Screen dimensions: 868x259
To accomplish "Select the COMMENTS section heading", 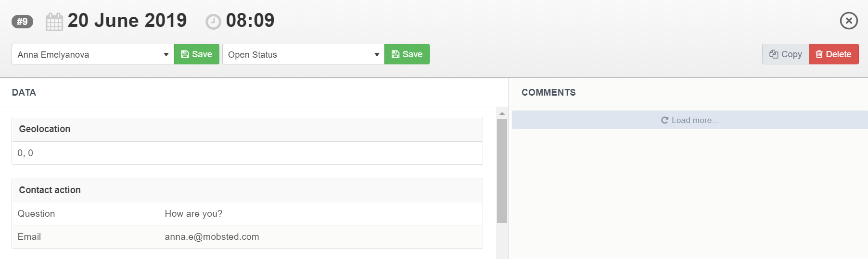I will [549, 92].
